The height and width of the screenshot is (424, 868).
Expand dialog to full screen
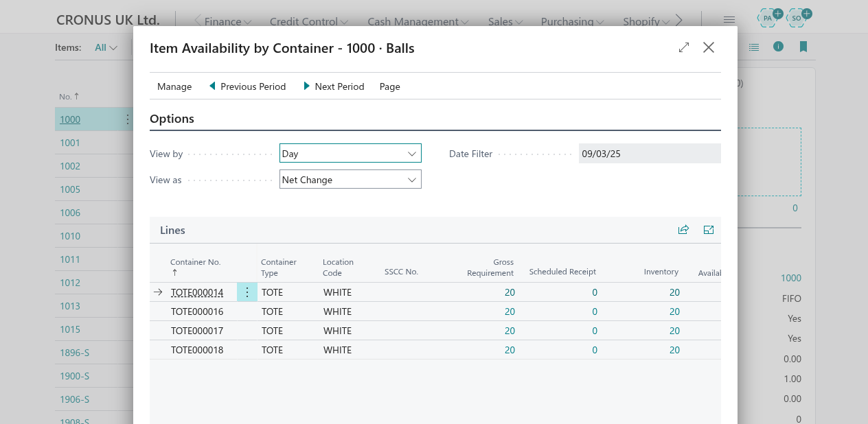pos(683,47)
